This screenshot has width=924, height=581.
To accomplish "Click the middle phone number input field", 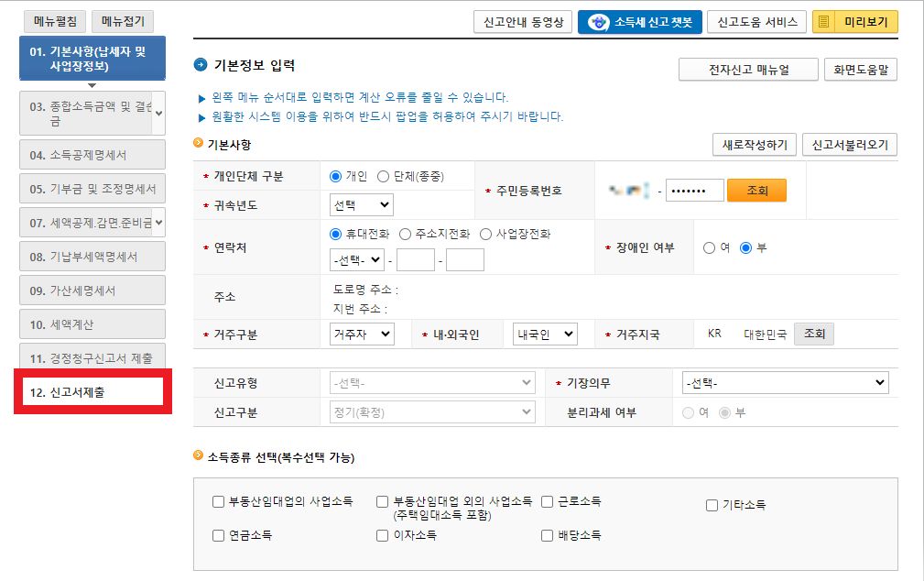I will tap(416, 259).
